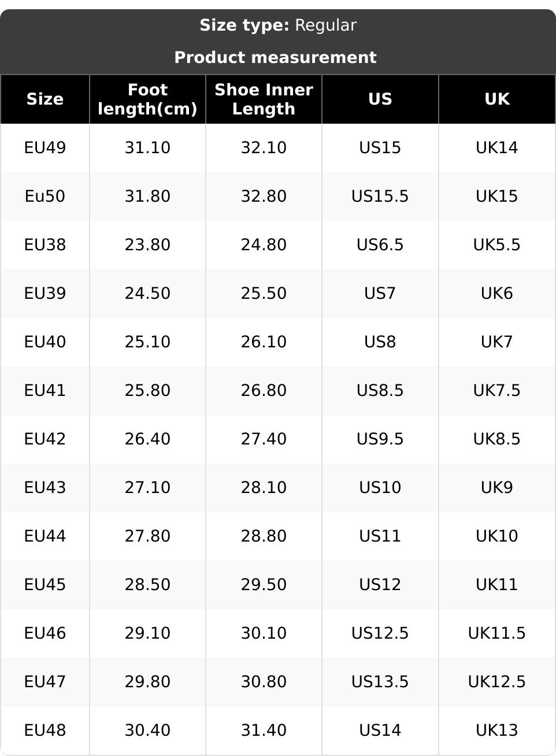Screen dimensions: 556x756
Task: Click the Foot length(cm) column header
Action: (147, 99)
